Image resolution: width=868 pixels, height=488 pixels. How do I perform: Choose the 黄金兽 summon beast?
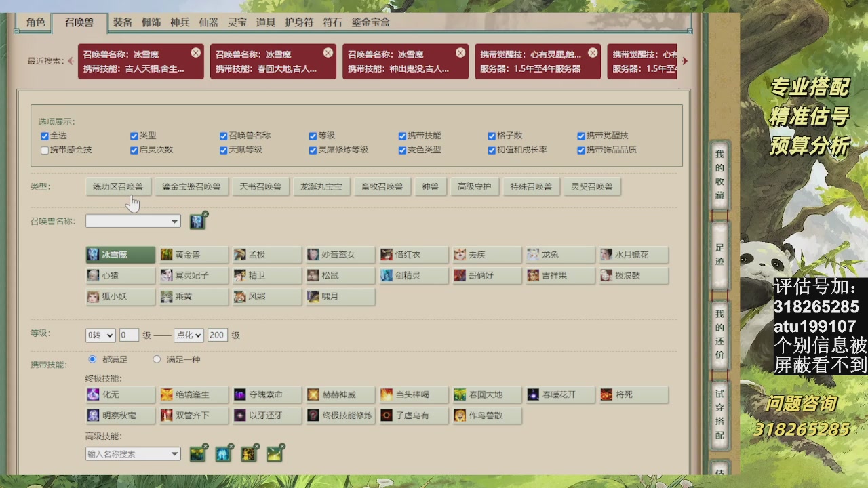click(x=193, y=255)
